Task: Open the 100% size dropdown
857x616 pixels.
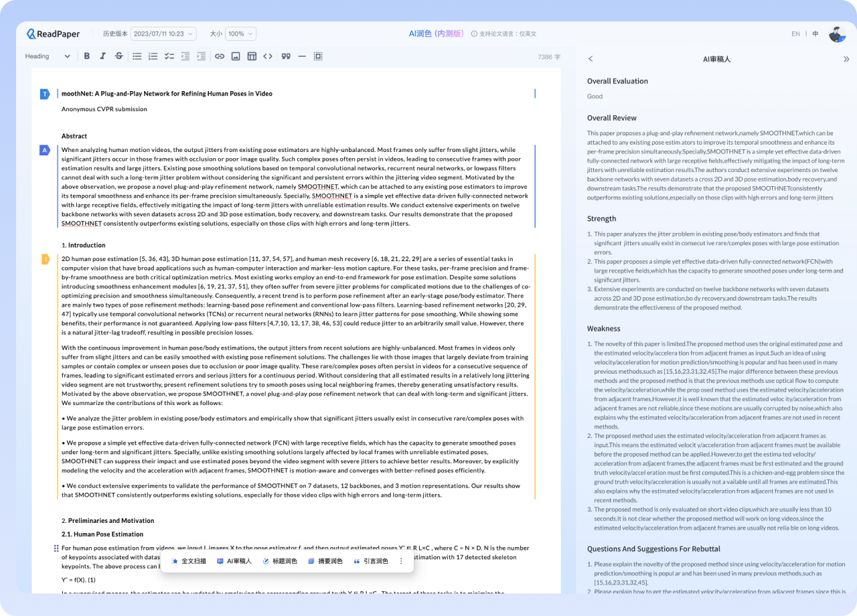Action: pos(240,33)
